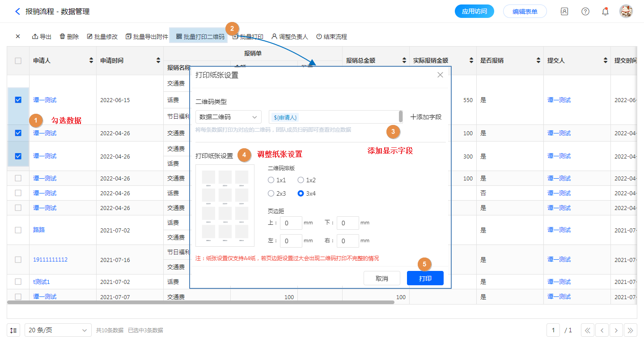Viewport: 644px width, 339px height.
Task: Open the contacts book icon in header
Action: pos(564,12)
